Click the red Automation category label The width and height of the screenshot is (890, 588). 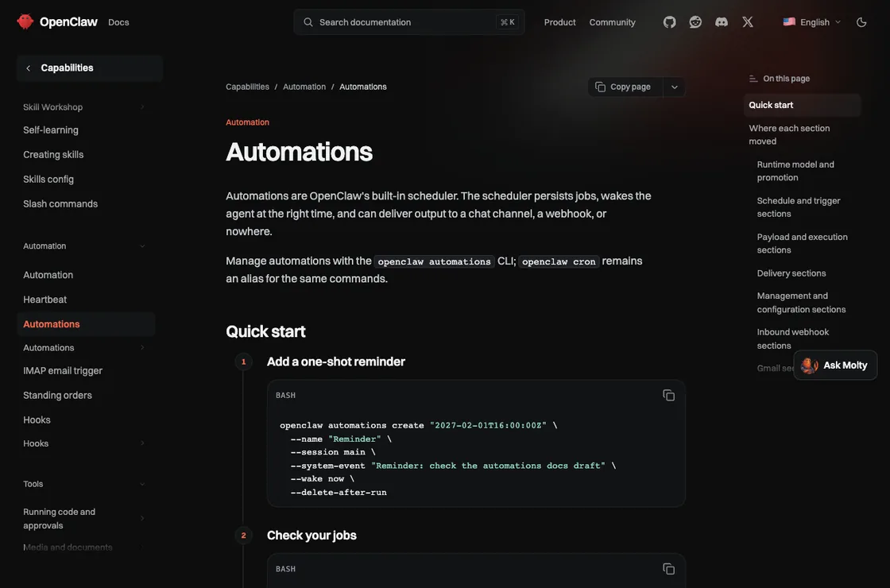(247, 122)
